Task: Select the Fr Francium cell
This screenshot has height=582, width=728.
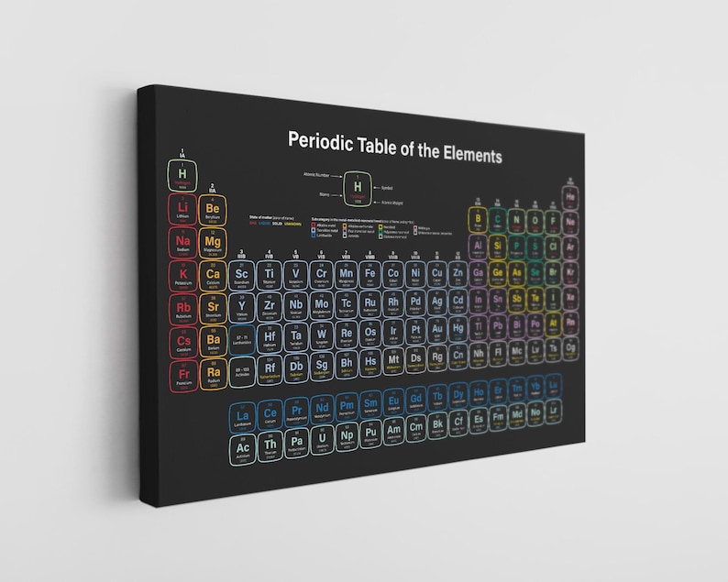Action: (x=184, y=377)
